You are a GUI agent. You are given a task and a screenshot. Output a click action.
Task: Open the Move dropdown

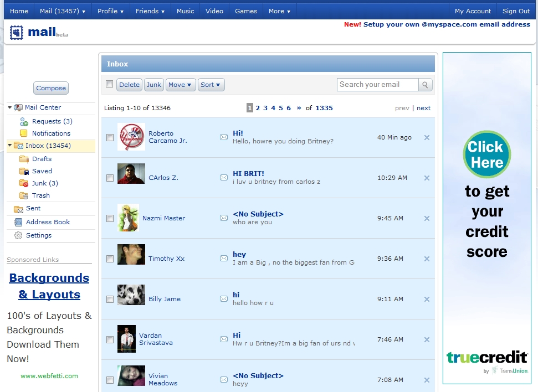[x=181, y=85]
